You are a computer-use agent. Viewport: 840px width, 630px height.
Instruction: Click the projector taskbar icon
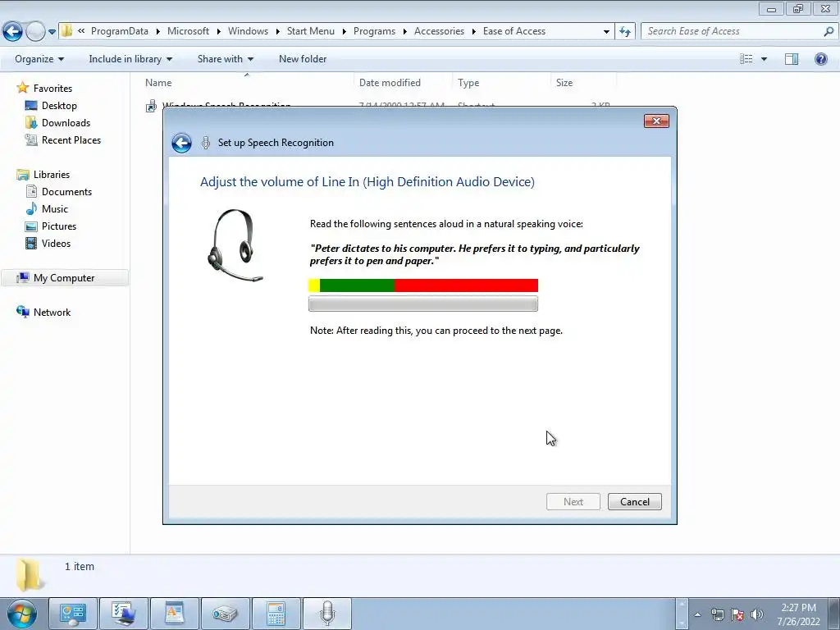point(226,614)
